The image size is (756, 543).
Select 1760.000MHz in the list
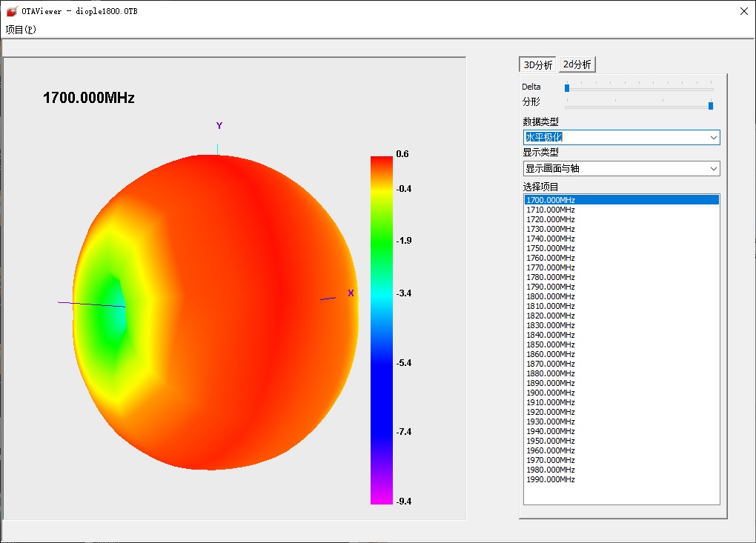tap(622, 258)
